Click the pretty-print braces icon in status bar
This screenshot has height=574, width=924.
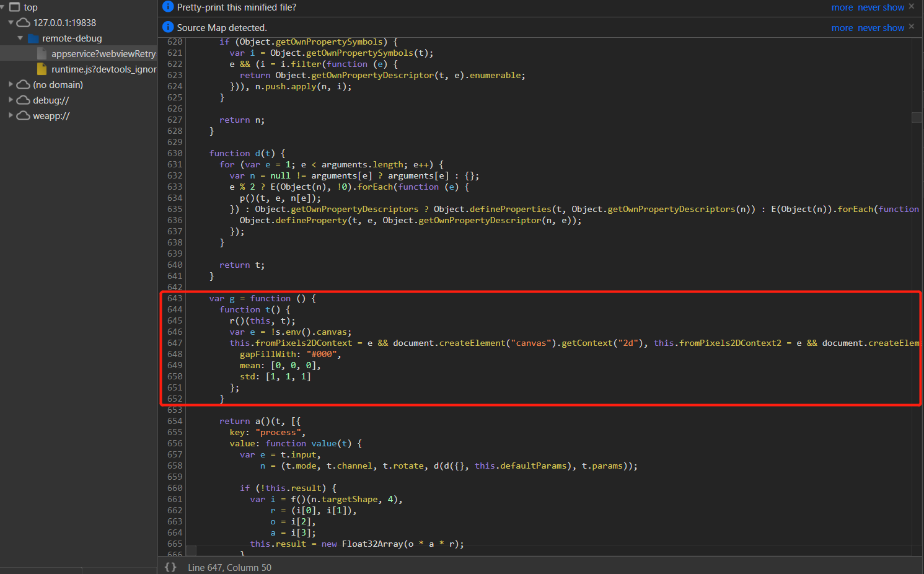[170, 567]
